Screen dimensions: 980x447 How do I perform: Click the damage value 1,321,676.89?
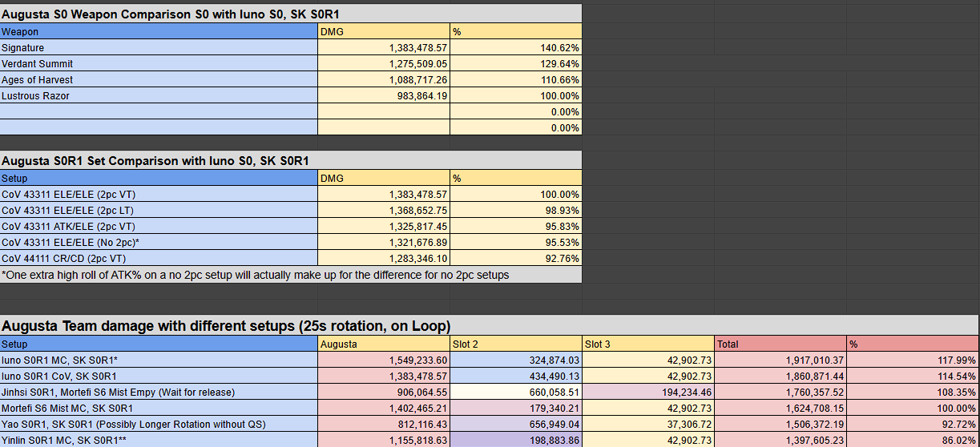pyautogui.click(x=384, y=243)
